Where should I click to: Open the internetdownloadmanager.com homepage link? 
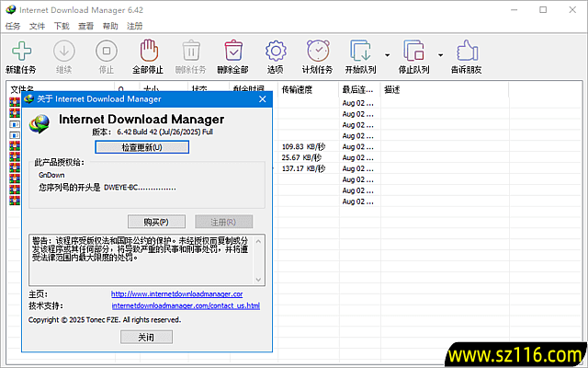pyautogui.click(x=176, y=294)
